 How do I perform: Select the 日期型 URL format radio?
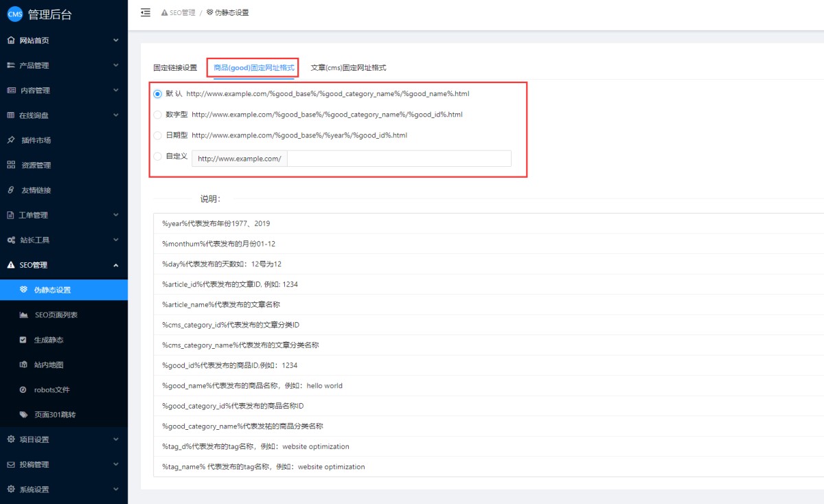point(158,135)
